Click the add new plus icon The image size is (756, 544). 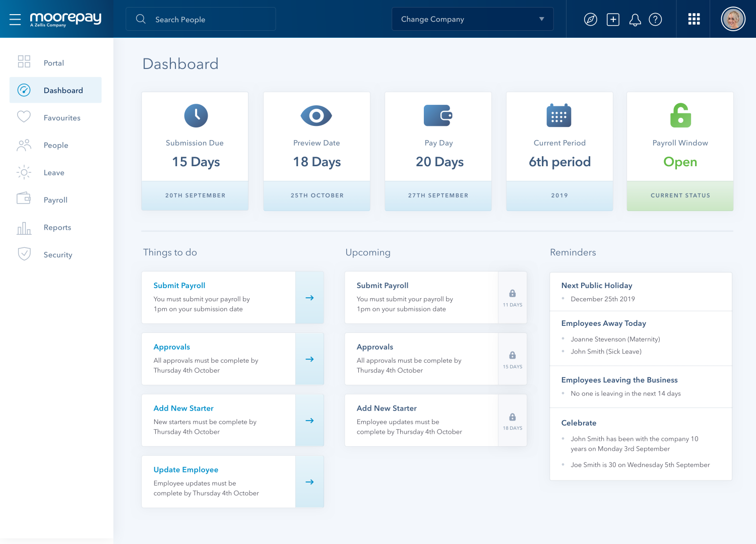tap(613, 20)
